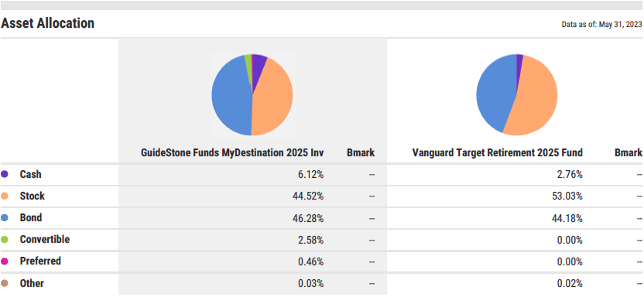Click the blue Bond legend dot
644x297 pixels.
pyautogui.click(x=5, y=218)
